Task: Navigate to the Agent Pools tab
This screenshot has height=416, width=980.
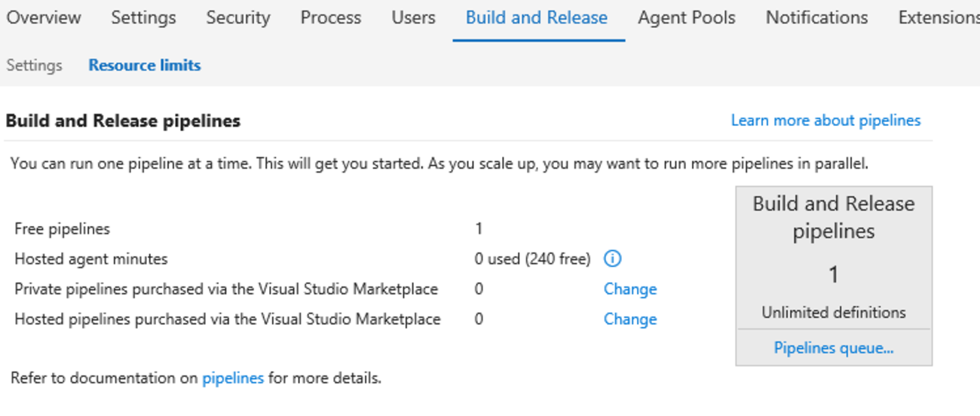Action: point(687,18)
